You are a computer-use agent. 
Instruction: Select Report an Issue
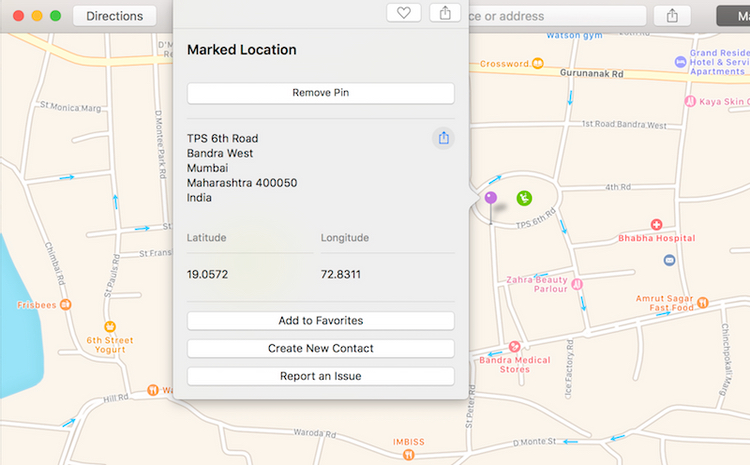pyautogui.click(x=320, y=376)
